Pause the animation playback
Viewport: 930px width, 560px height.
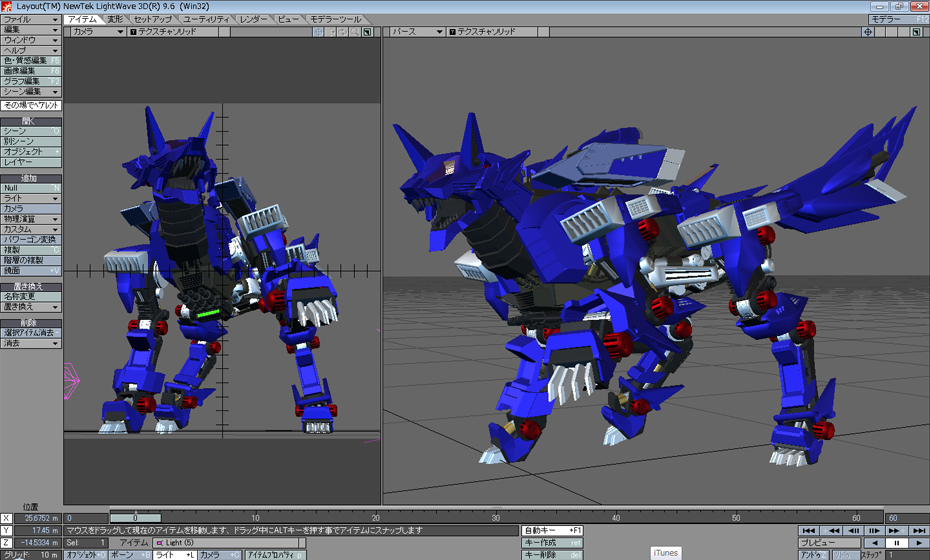[896, 543]
